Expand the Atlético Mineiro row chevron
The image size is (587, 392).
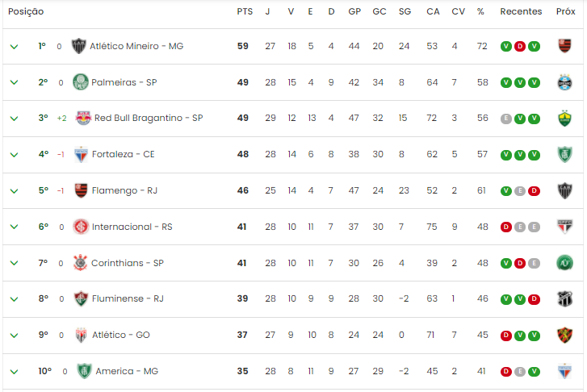tap(15, 47)
